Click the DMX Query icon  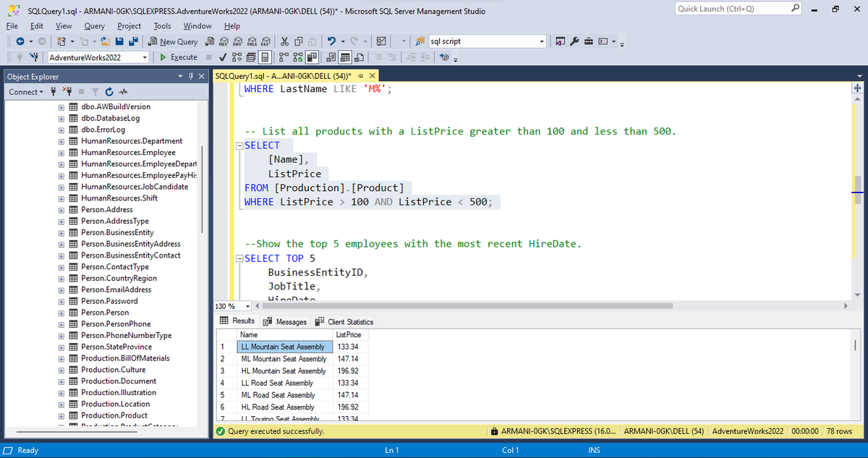point(237,42)
